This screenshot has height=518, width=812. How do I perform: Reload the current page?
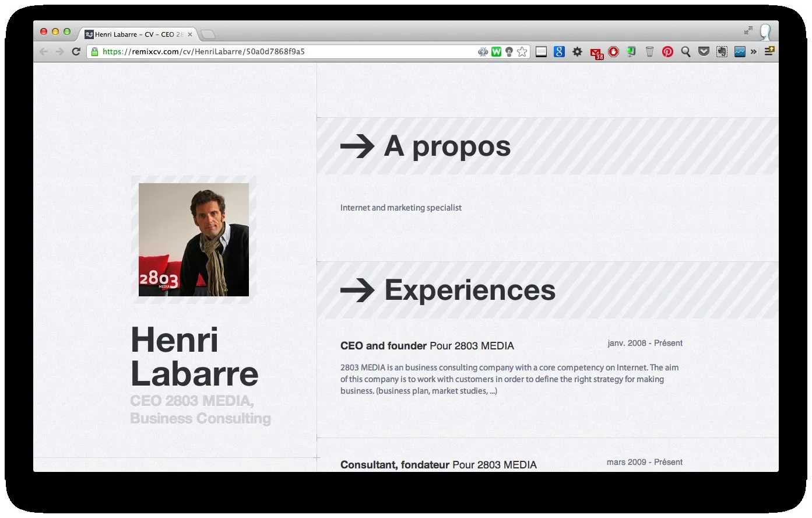[x=76, y=52]
